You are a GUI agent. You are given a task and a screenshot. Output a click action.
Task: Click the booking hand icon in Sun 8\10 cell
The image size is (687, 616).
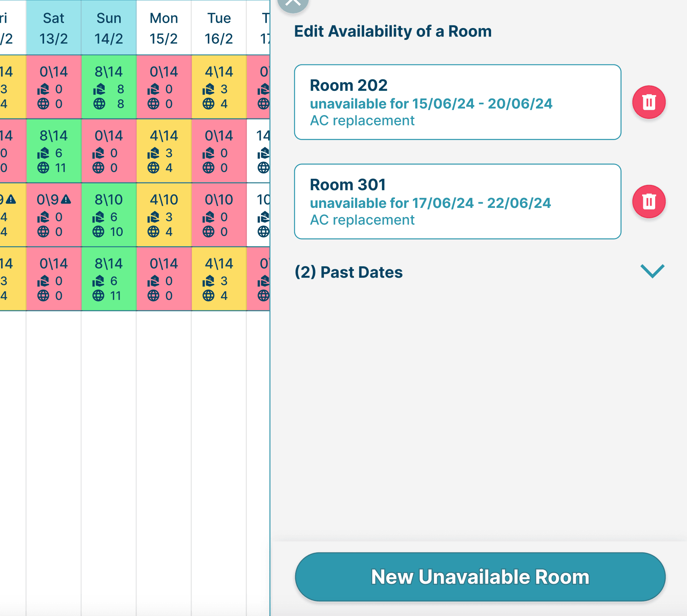98,217
